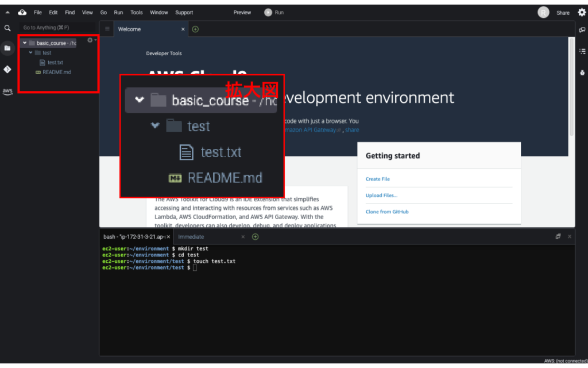
Task: Click the Upload Files... link
Action: click(x=381, y=195)
